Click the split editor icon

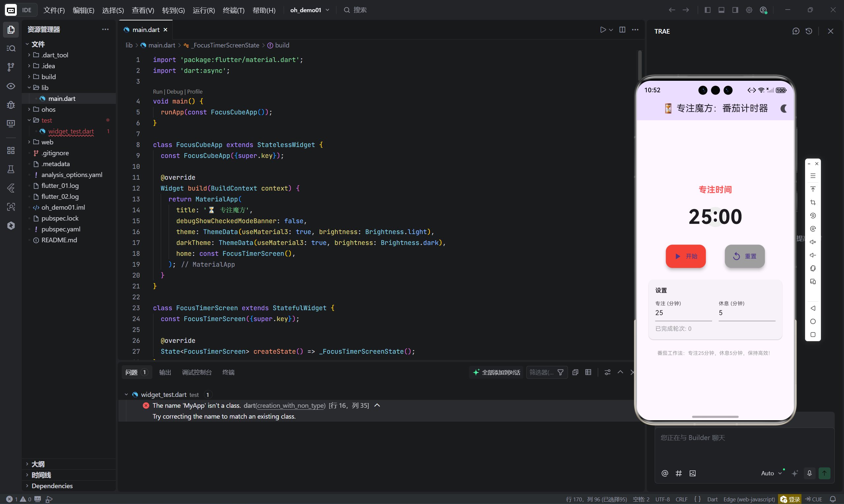[622, 30]
